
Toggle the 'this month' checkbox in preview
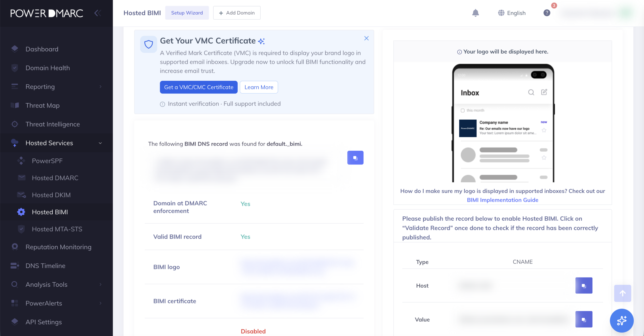[x=463, y=110]
